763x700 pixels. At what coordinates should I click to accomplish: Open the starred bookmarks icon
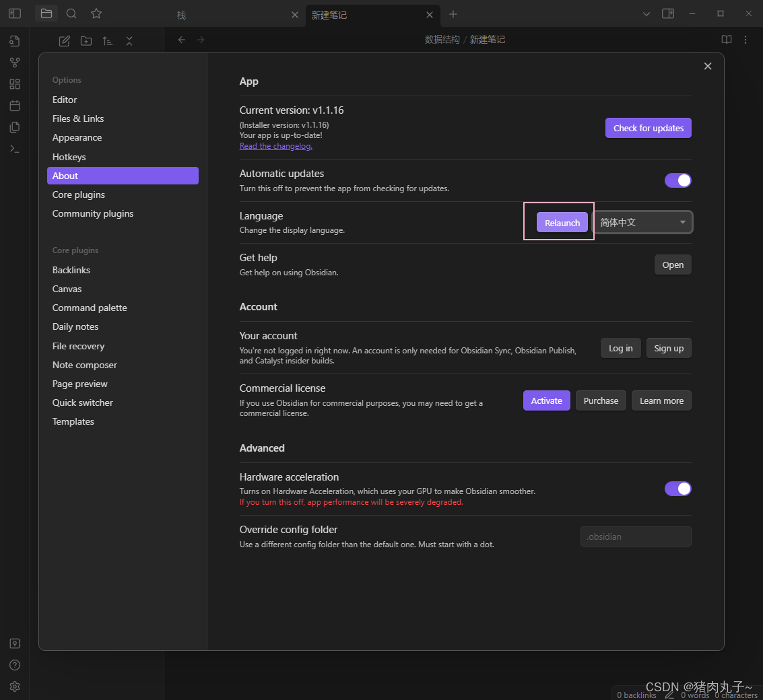point(96,13)
